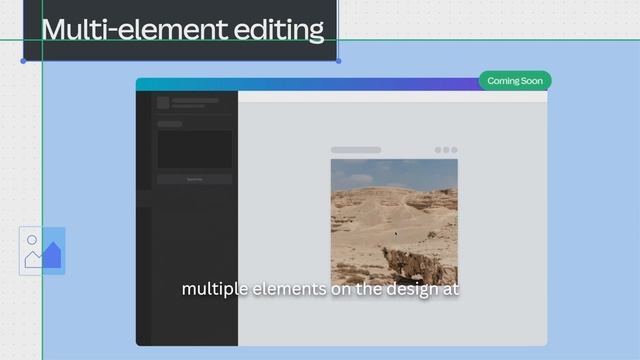Click the image placeholder icon at left
Screen dimensions: 640x360
coord(42,251)
